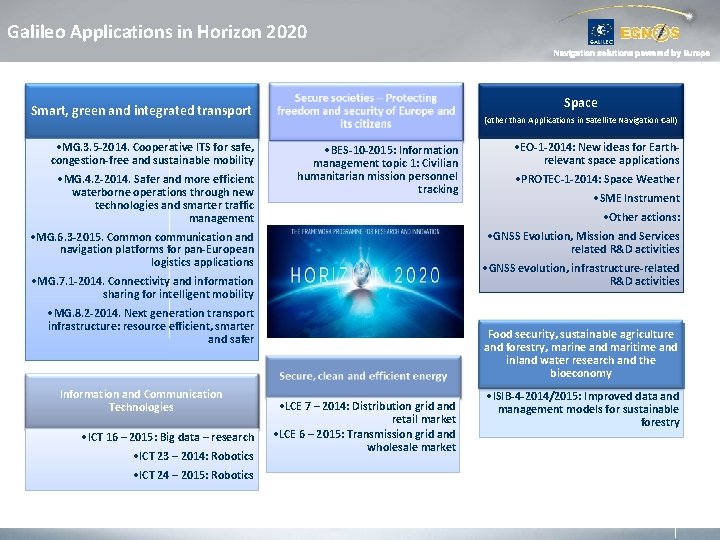Image resolution: width=720 pixels, height=540 pixels.
Task: Click 'MG.7.1-2014. Connectivity and information' bullet
Action: pos(143,287)
